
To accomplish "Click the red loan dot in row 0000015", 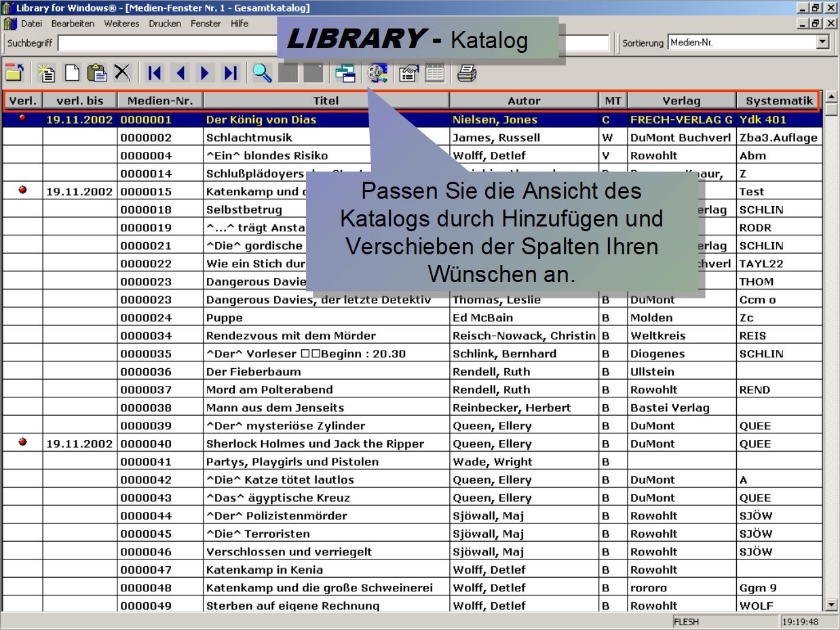I will click(x=22, y=191).
